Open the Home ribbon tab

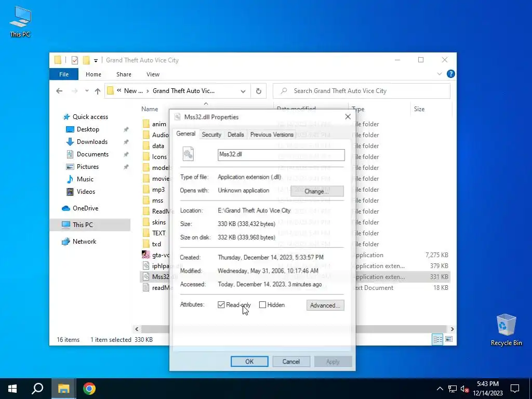coord(94,74)
